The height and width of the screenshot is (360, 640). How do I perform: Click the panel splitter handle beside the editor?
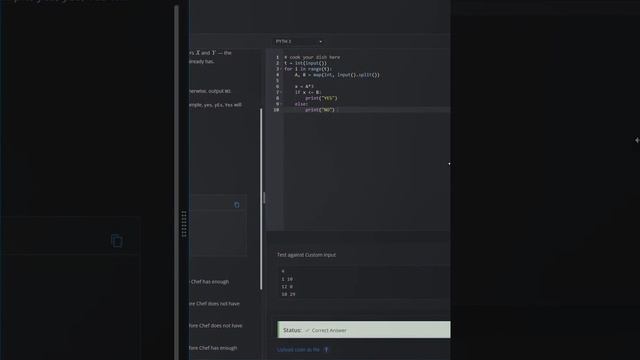[264, 198]
